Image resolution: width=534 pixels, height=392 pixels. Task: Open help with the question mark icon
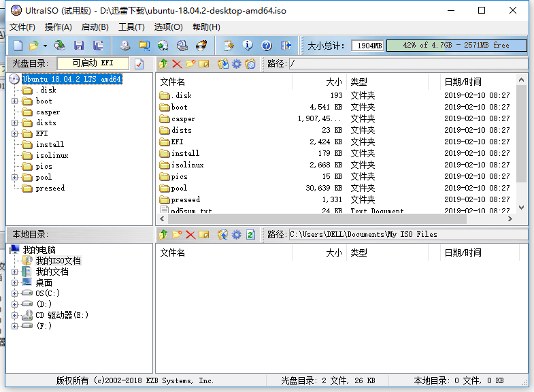[x=267, y=46]
